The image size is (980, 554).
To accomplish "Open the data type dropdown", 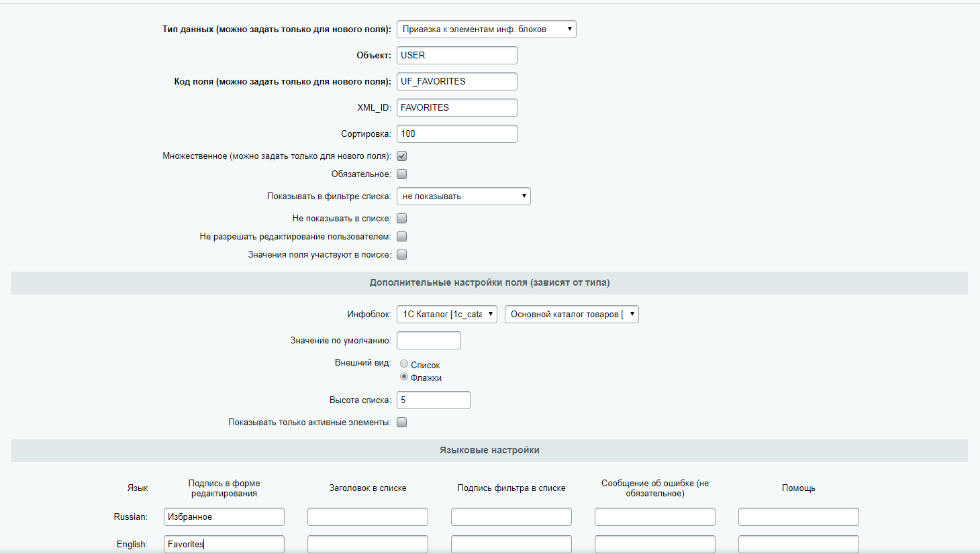I will pos(486,30).
